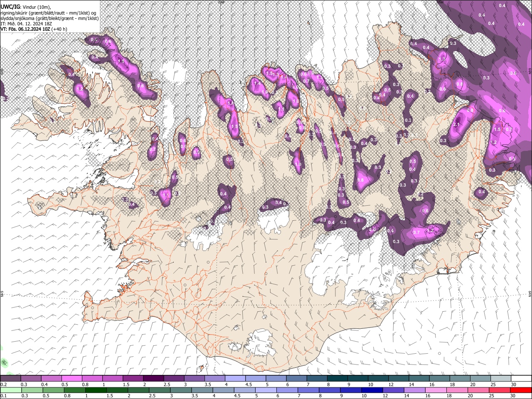Choose the dark teal 8–9 snow scale swatch

tap(337, 378)
